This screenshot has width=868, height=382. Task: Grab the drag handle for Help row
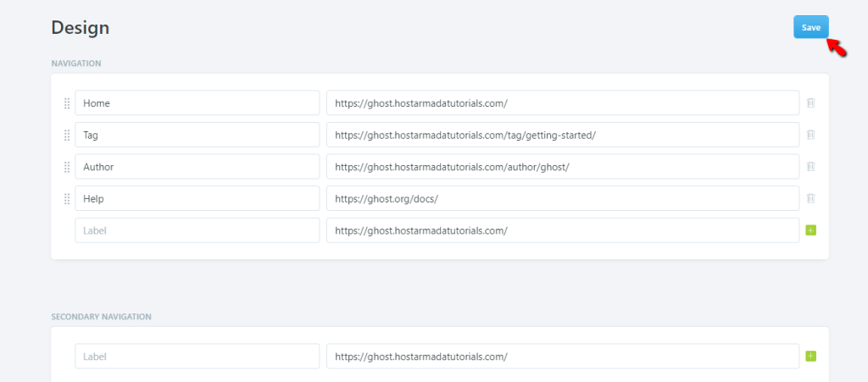coord(67,199)
